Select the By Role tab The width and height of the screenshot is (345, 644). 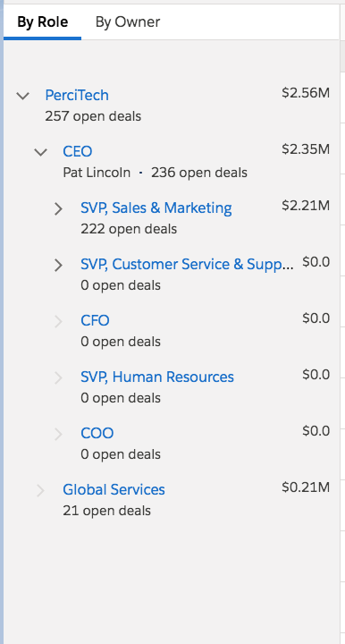43,21
